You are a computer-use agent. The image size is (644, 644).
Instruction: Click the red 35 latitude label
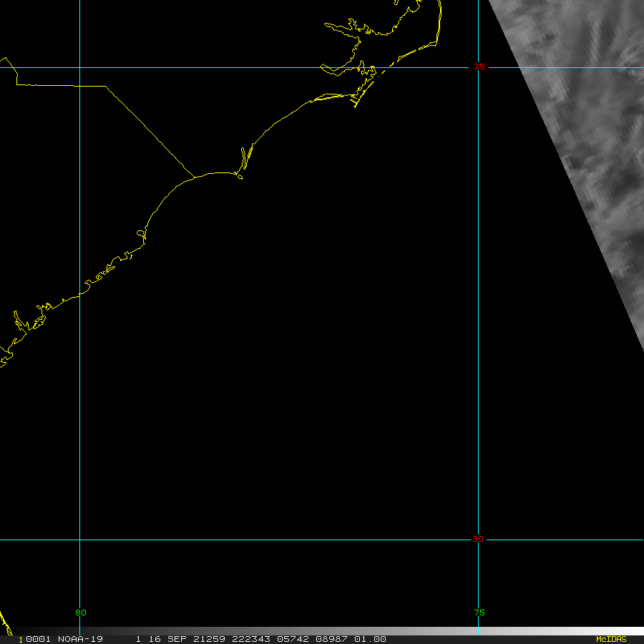pos(479,67)
